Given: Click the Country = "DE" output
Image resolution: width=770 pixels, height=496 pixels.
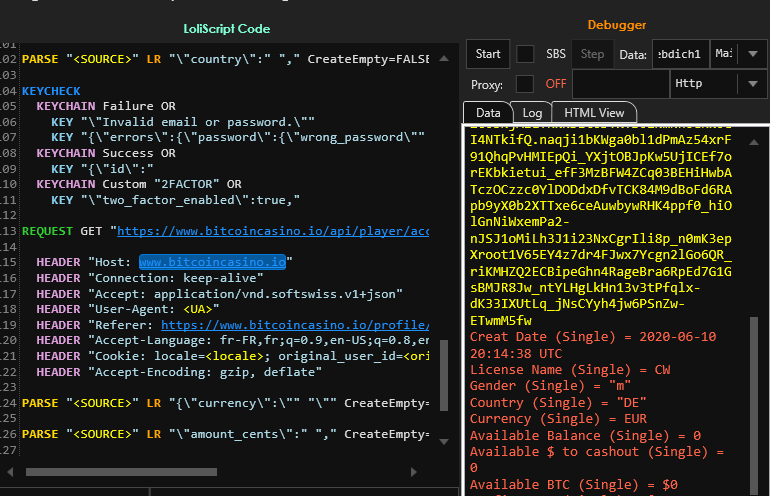Looking at the screenshot, I should tap(558, 403).
